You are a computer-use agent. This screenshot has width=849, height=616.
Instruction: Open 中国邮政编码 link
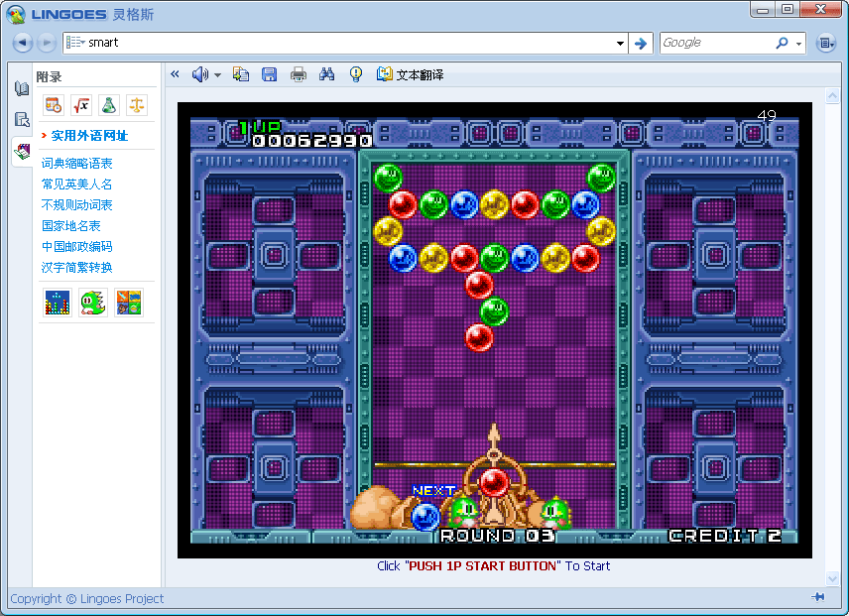pos(77,247)
